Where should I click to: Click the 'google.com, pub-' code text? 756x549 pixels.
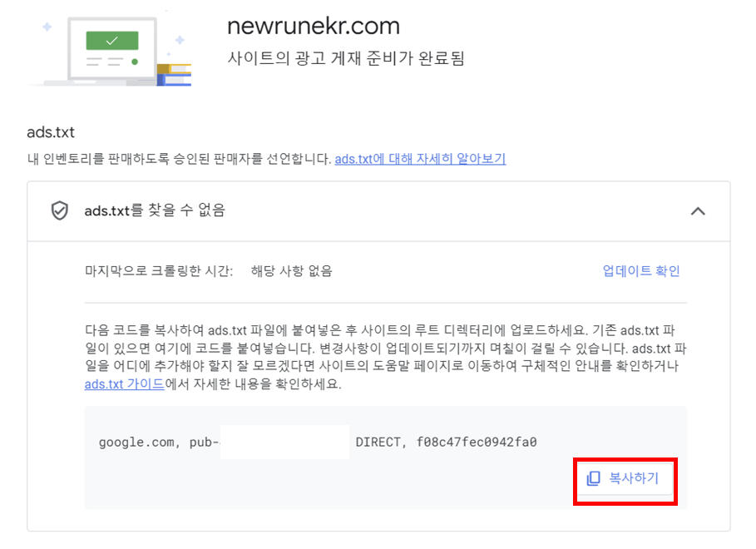point(159,443)
